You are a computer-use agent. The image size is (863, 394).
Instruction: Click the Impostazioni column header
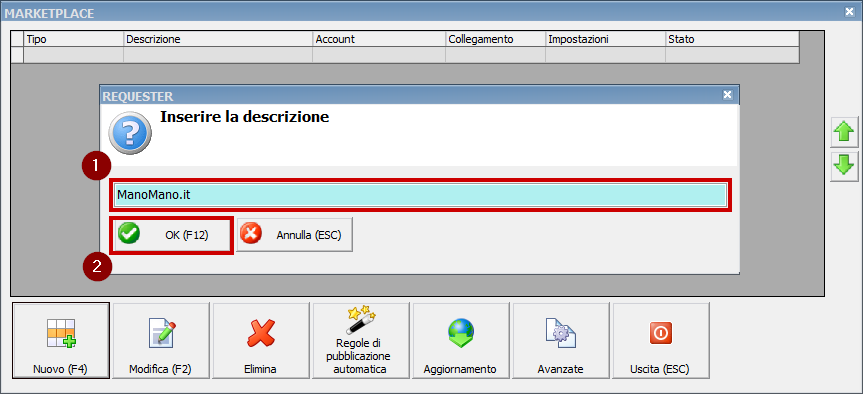click(605, 39)
